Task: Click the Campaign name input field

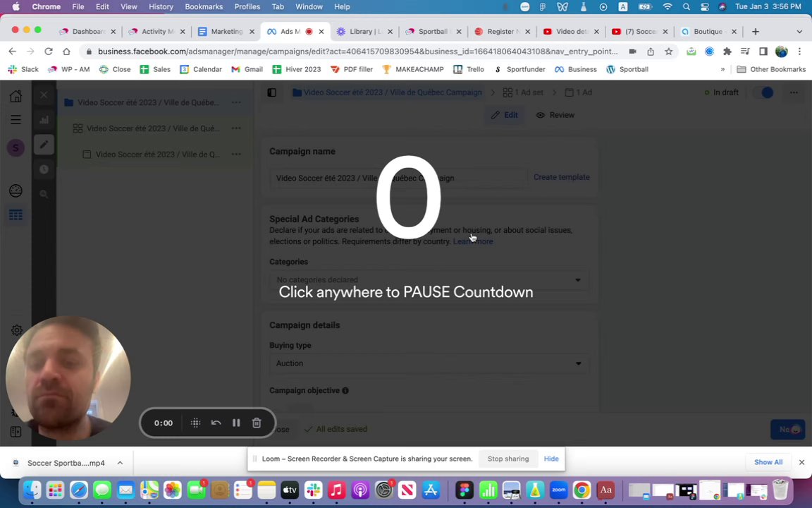Action: point(398,178)
